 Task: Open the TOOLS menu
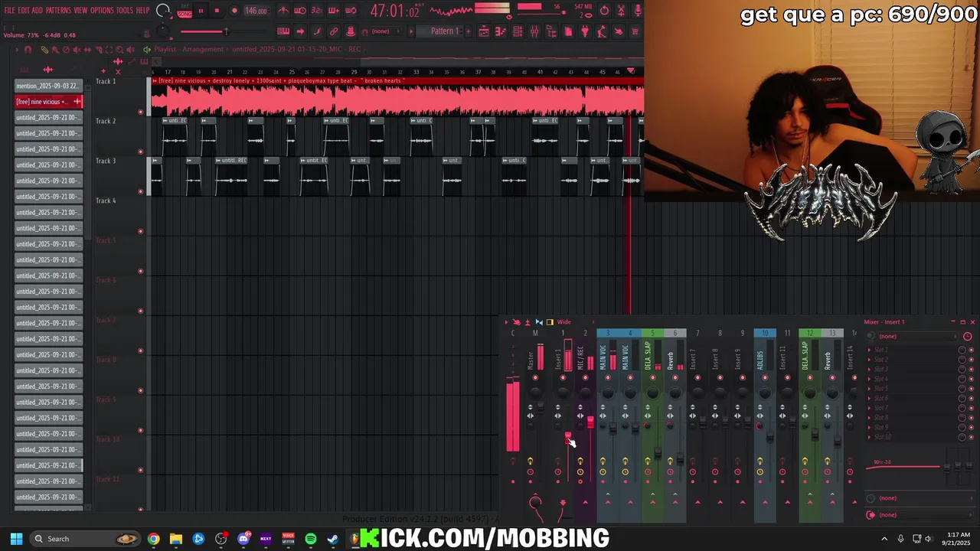pyautogui.click(x=125, y=10)
